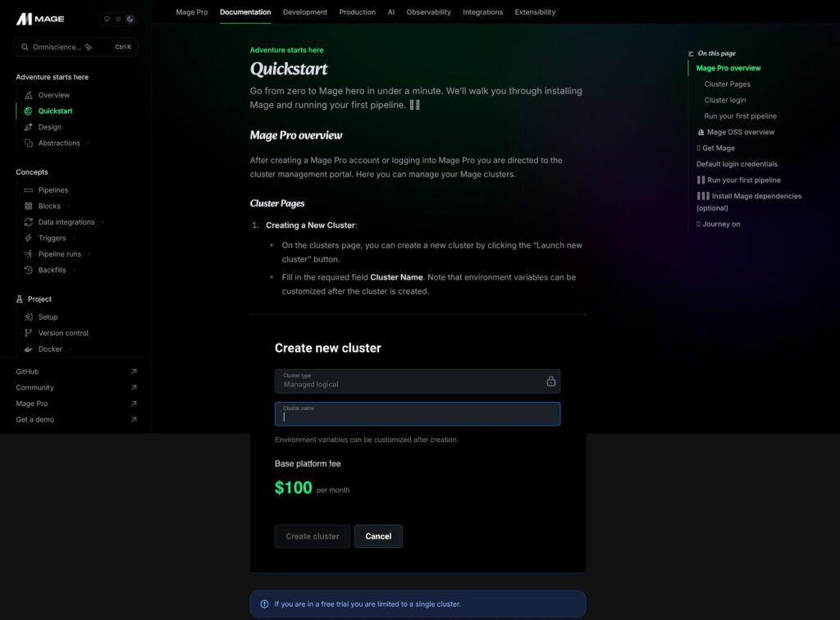
Task: Click the external arrow beside Community
Action: [134, 388]
